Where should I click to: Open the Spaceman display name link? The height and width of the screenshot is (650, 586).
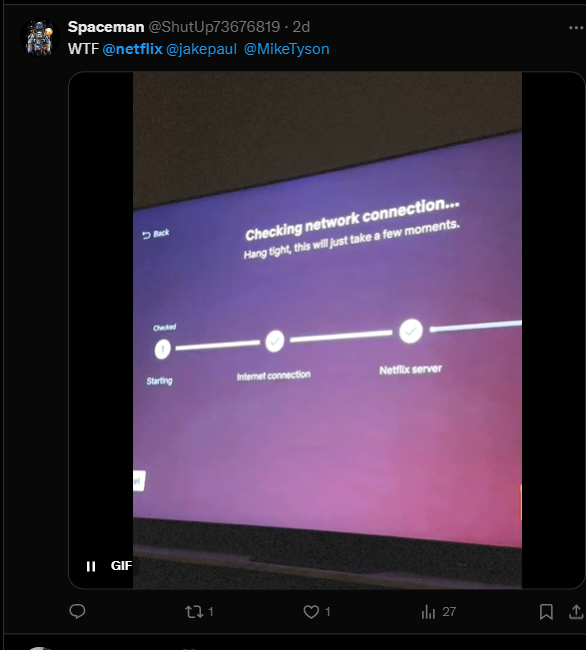pos(106,27)
